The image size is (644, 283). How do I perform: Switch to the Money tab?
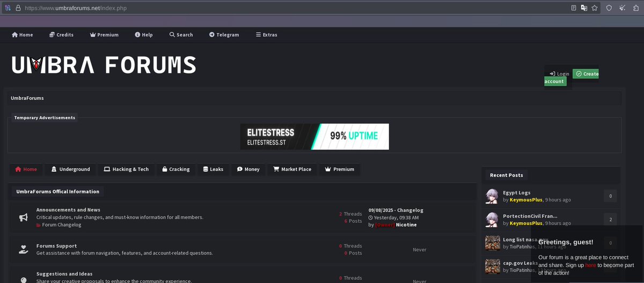pyautogui.click(x=248, y=169)
